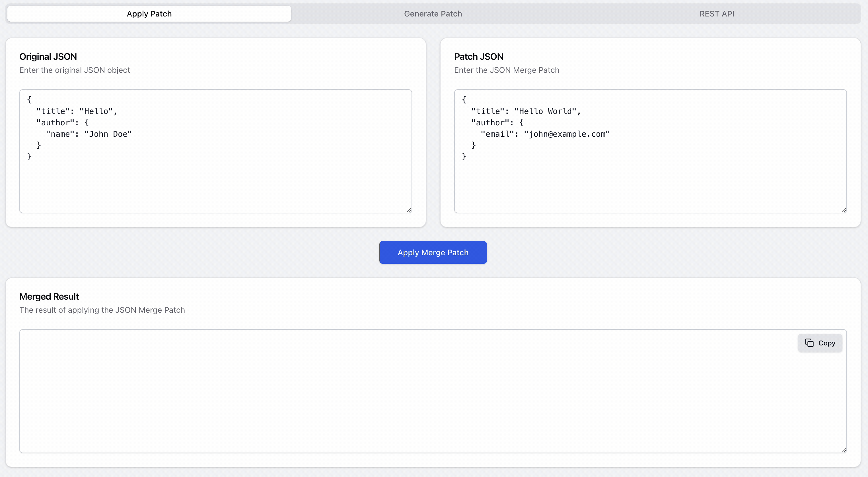
Task: Click the resize grip of Patch JSON textarea
Action: (x=844, y=210)
